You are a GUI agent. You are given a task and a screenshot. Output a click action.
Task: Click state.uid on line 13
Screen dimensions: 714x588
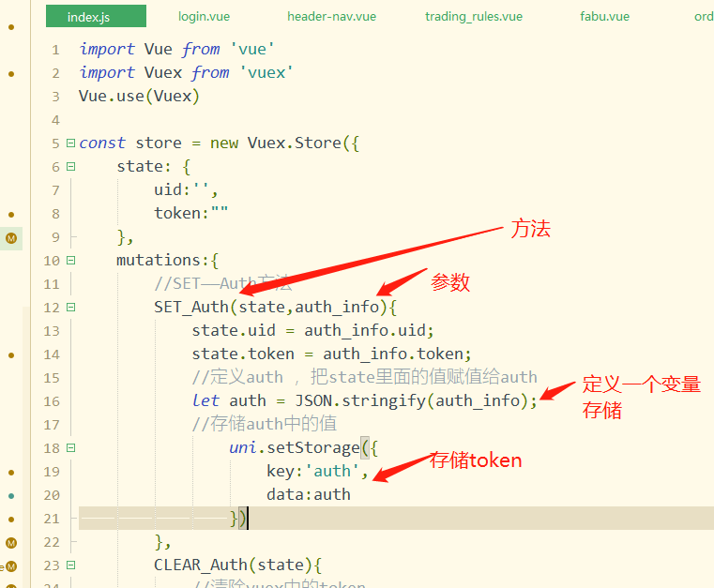click(234, 330)
